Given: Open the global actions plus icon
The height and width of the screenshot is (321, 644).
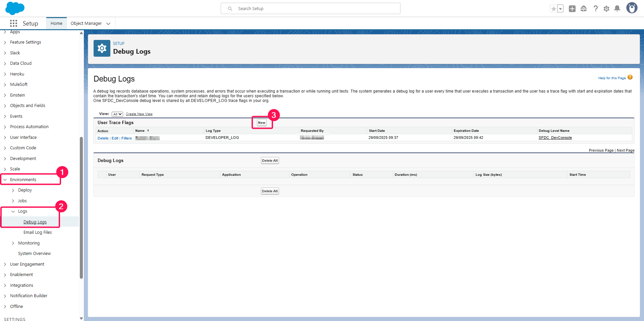Looking at the screenshot, I should point(572,9).
